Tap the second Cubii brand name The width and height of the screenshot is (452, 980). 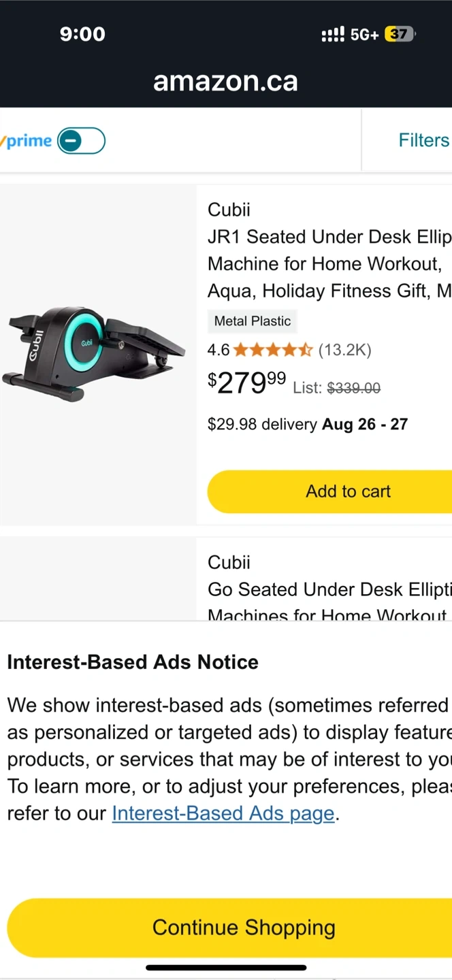tap(229, 562)
